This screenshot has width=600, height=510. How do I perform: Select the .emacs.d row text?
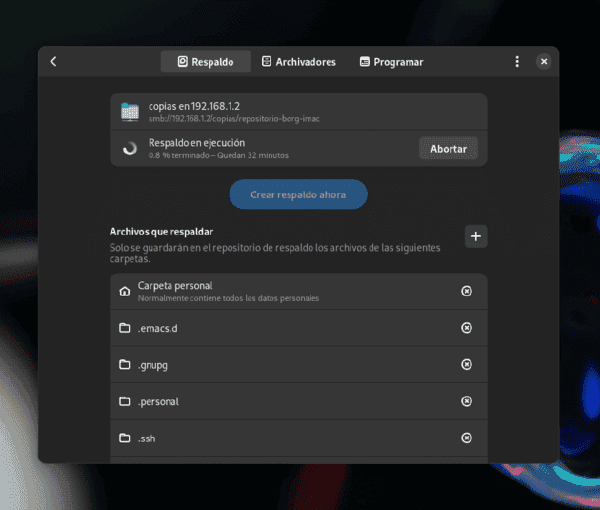[x=158, y=328]
